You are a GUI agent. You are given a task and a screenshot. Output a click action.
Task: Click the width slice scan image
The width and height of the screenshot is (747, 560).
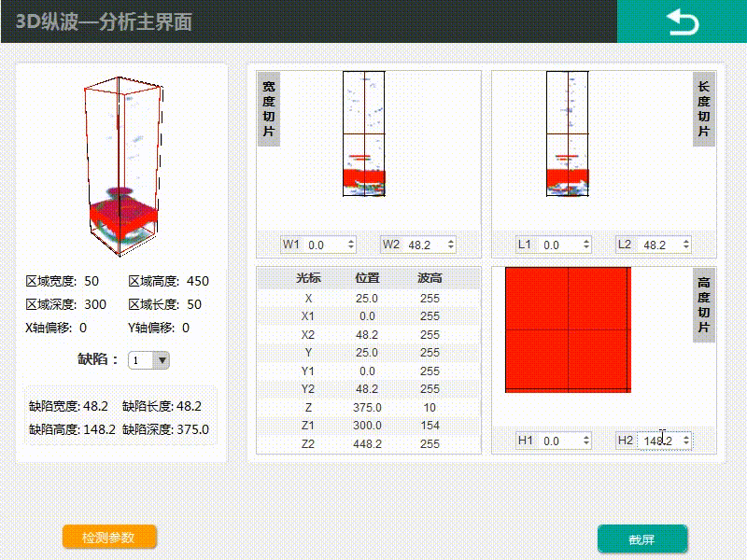tap(364, 135)
